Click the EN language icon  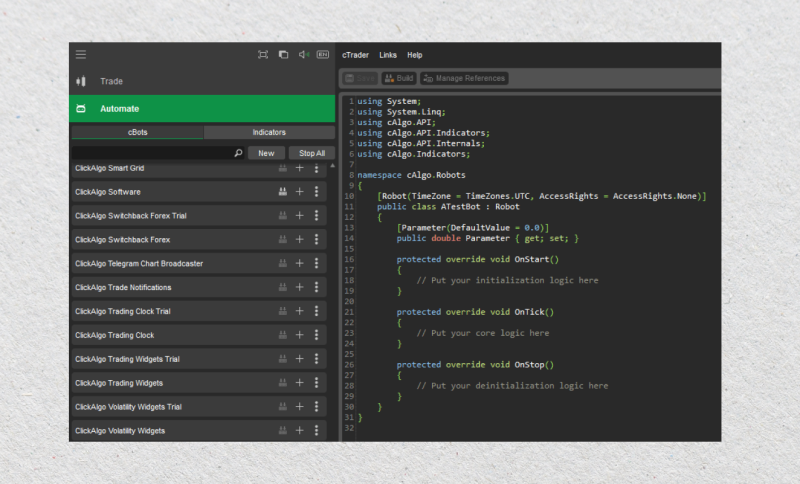pyautogui.click(x=323, y=55)
